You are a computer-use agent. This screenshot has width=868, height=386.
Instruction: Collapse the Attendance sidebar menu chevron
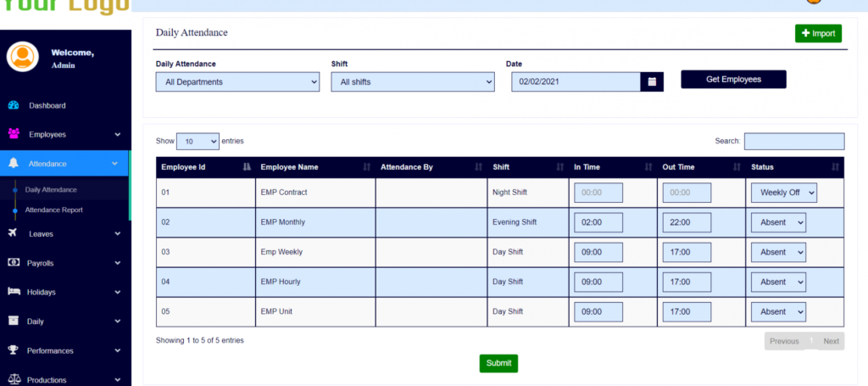tap(114, 164)
